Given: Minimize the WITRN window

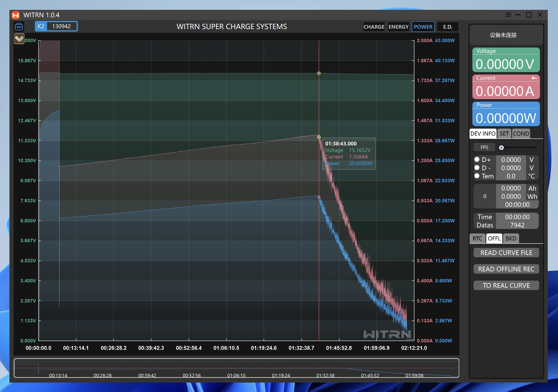Looking at the screenshot, I should (x=518, y=15).
